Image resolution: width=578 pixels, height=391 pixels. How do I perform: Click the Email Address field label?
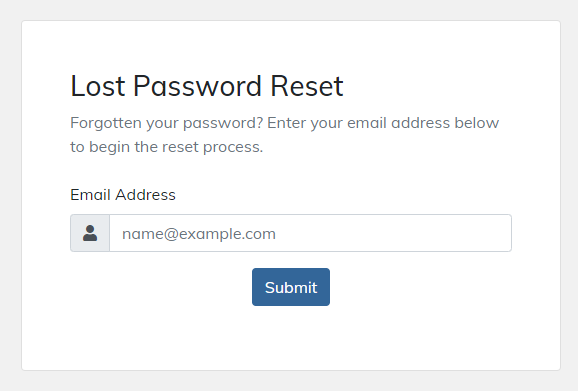[x=123, y=195]
